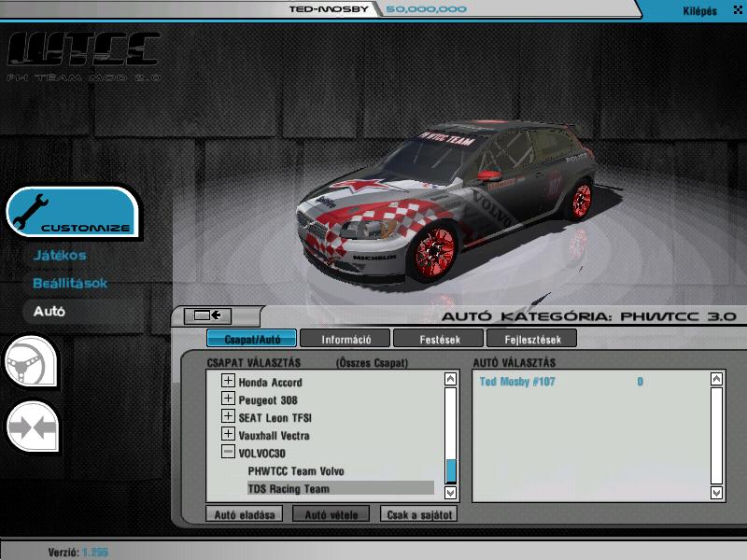This screenshot has width=747, height=560.
Task: Open the Fejlesztések tab
Action: click(532, 339)
